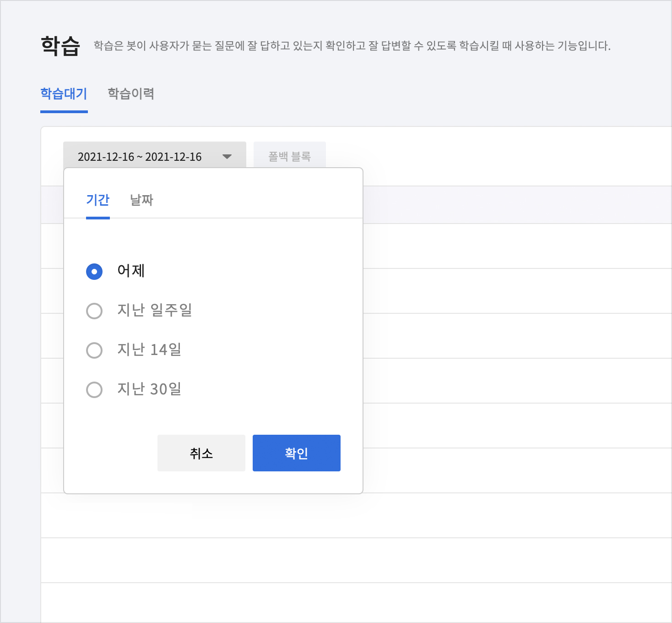
Task: Click the 학습 feature description text
Action: point(352,46)
